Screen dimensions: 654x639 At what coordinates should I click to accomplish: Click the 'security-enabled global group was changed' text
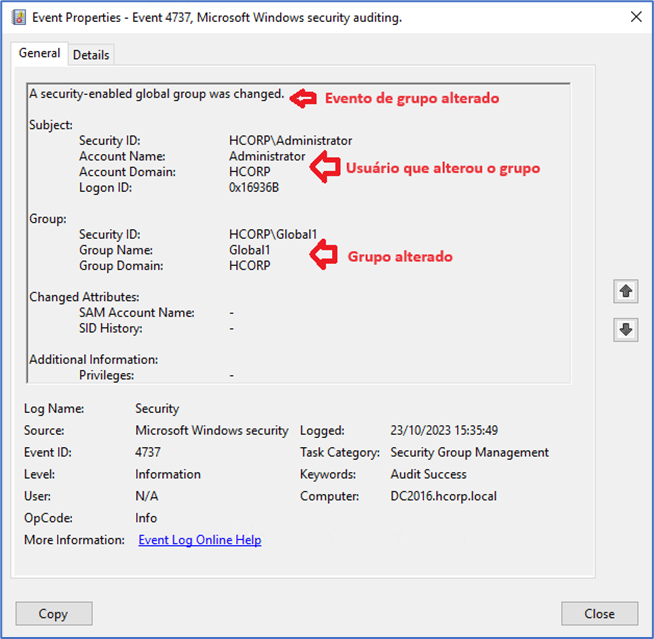157,95
